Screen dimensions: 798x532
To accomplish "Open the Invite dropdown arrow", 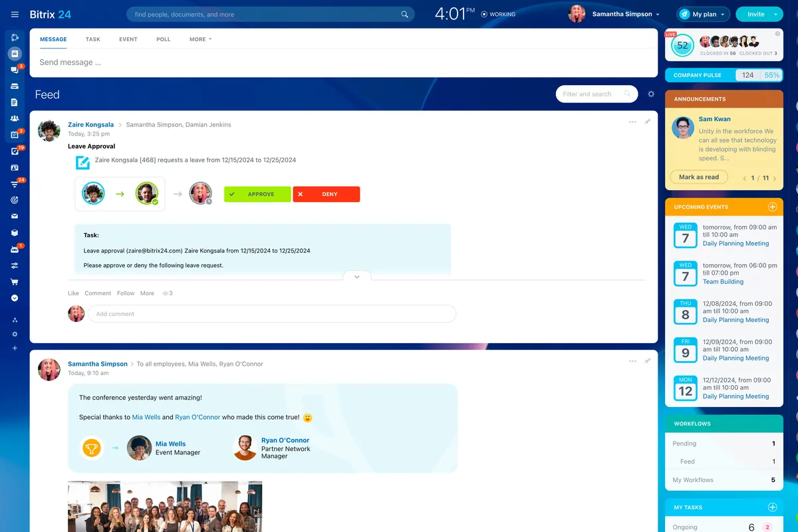I will coord(776,14).
